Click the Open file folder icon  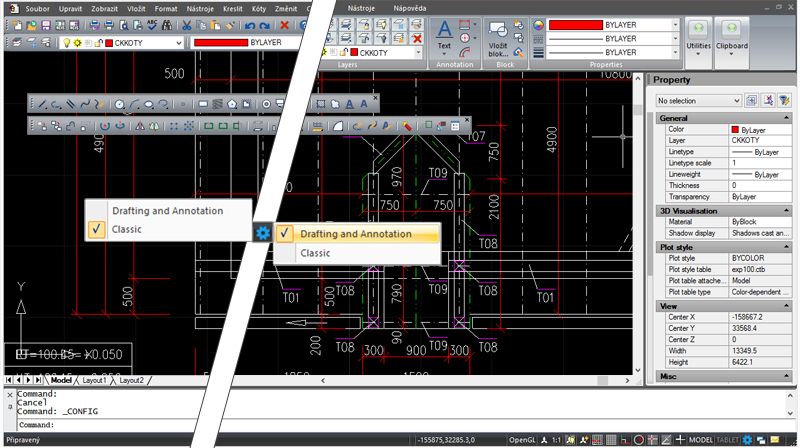(32, 25)
